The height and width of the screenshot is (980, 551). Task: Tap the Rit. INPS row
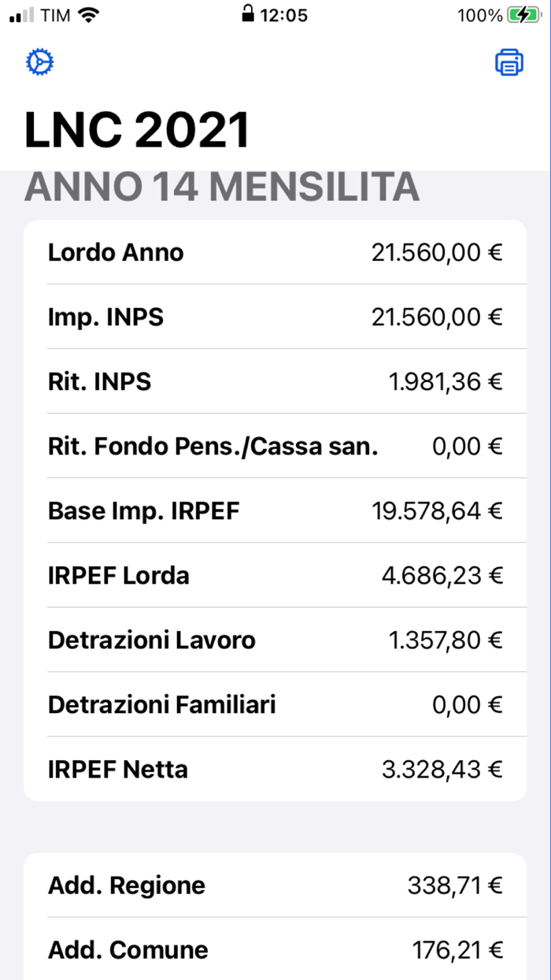point(275,381)
